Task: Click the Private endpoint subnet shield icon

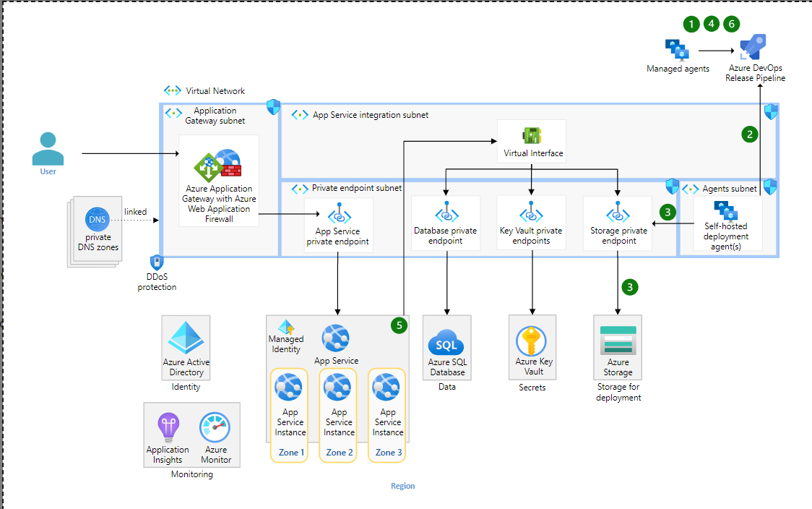Action: click(x=672, y=186)
